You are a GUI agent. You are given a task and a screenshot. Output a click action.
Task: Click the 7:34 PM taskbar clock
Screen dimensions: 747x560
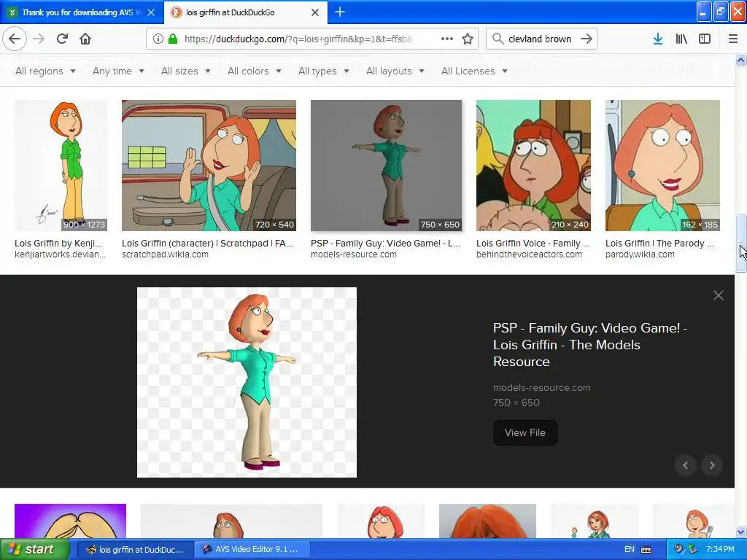[720, 549]
